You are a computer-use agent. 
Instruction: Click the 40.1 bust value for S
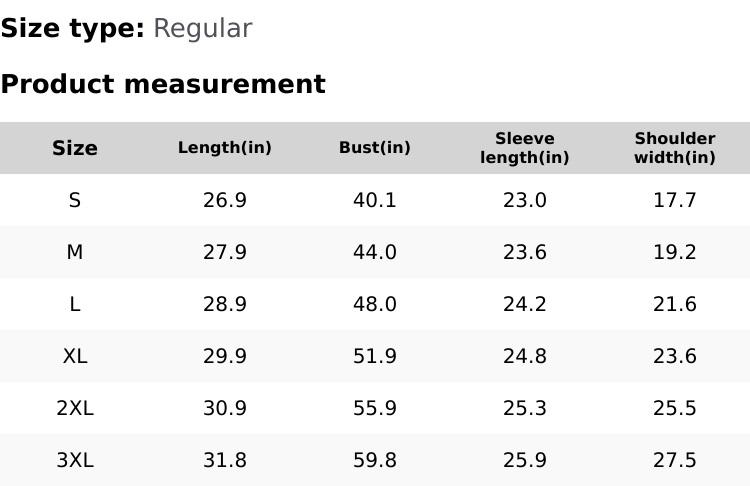point(375,200)
